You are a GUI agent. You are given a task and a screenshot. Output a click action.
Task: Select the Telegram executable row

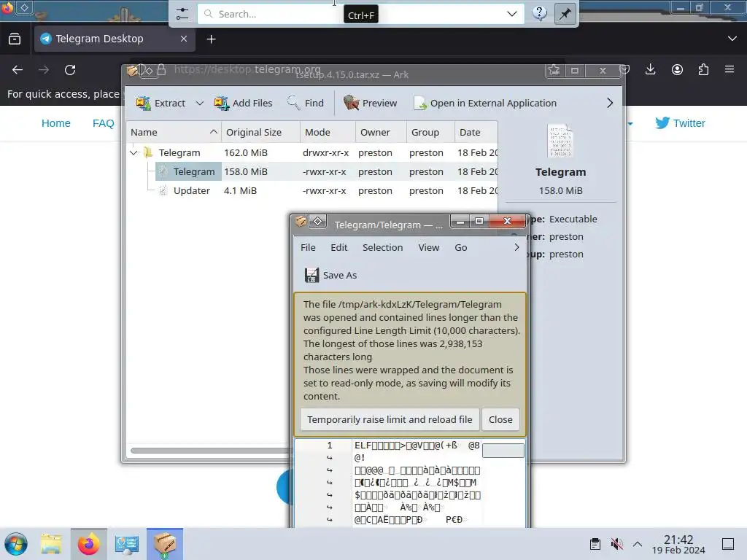[312, 171]
